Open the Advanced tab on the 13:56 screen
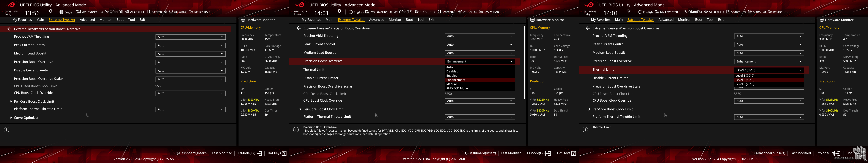This screenshot has height=163, width=868. 87,20
